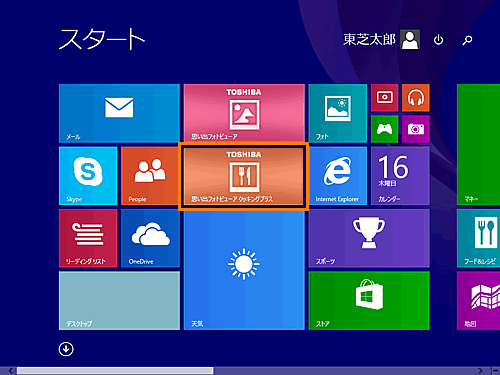Viewport: 500px width, 375px height.
Task: Click the scrollbar left arrow
Action: coord(11,371)
